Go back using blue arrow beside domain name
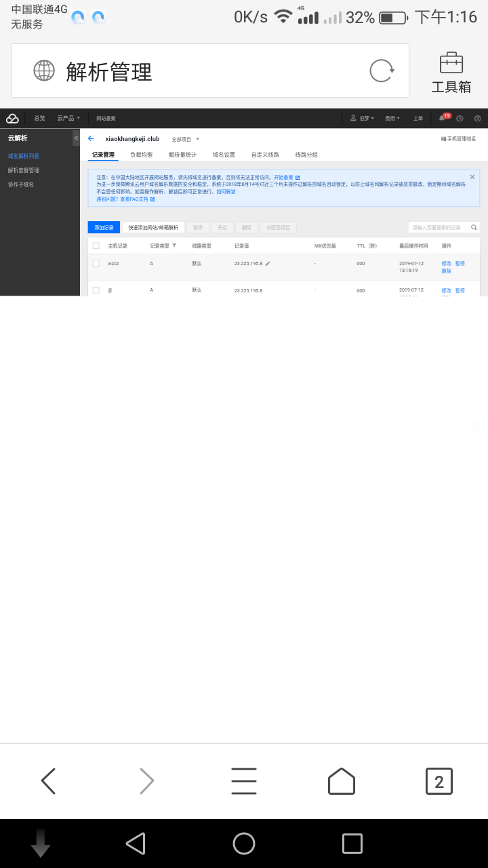488x868 pixels. [91, 138]
